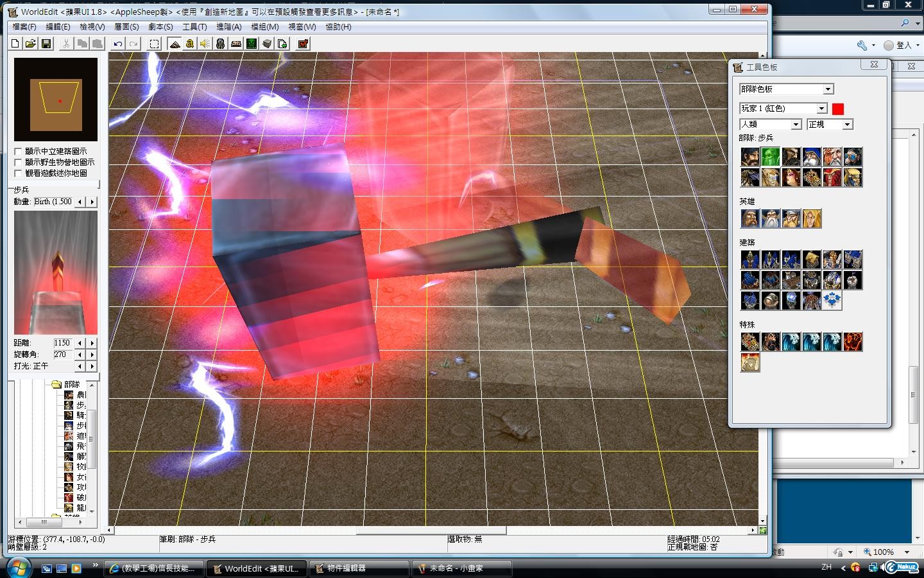Click inside the 距離 1150 value field
This screenshot has width=924, height=578.
coord(63,343)
